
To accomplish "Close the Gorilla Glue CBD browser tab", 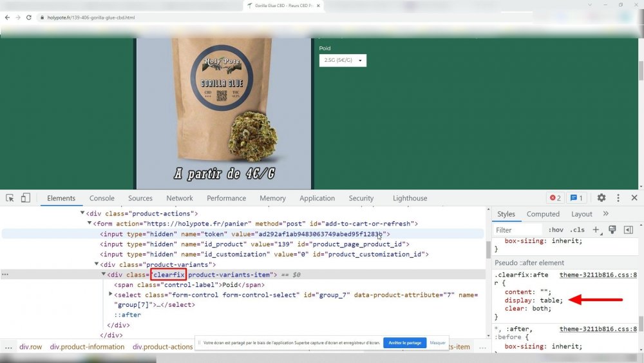I will tap(318, 6).
